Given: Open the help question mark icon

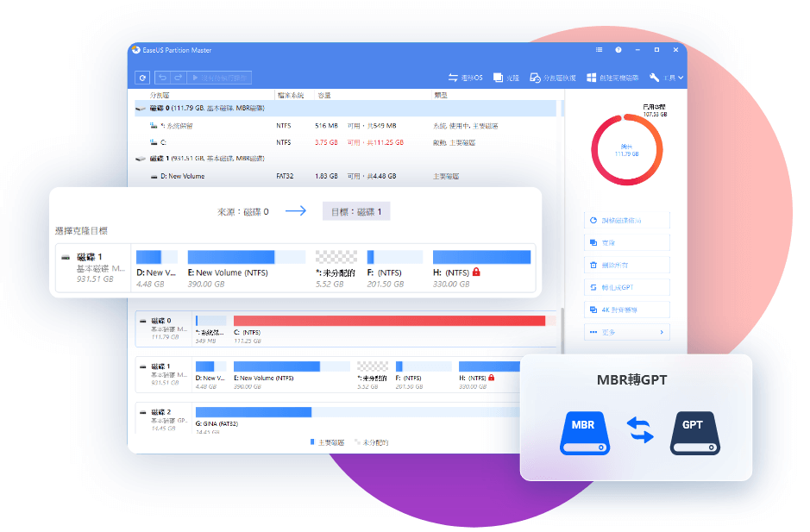Looking at the screenshot, I should 618,50.
